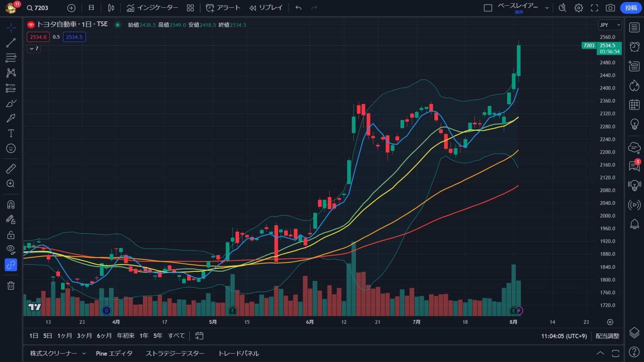Open the 11:04:05 (UTC+9) timezone menu
This screenshot has height=362, width=644.
(564, 336)
